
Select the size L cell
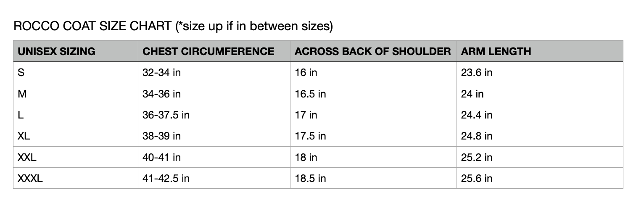click(x=21, y=115)
